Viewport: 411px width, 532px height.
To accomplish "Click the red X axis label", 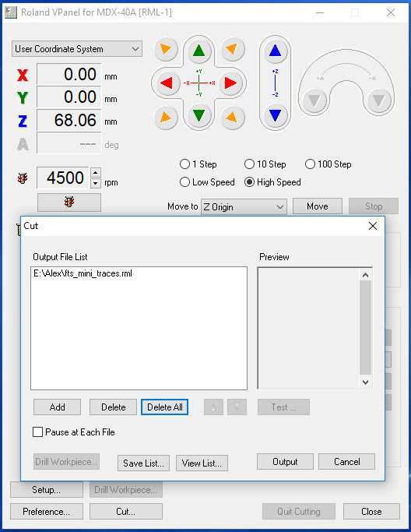I will coord(23,76).
